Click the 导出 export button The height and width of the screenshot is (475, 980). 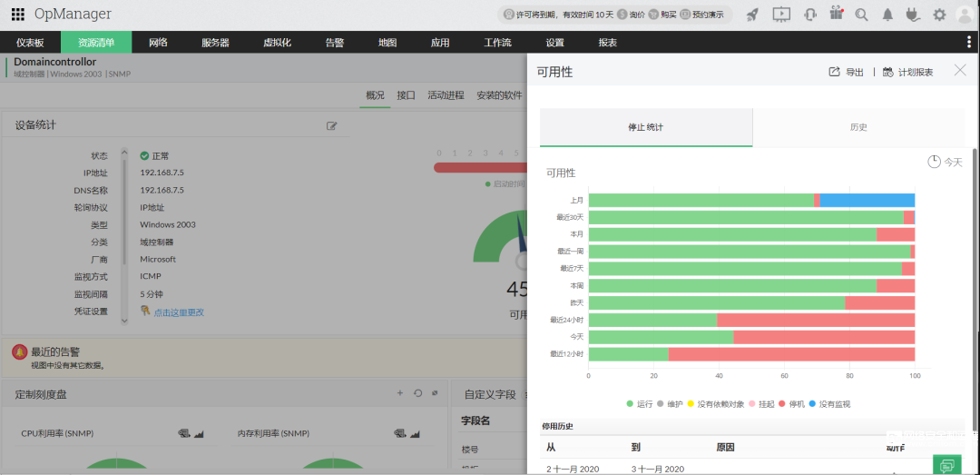[847, 72]
